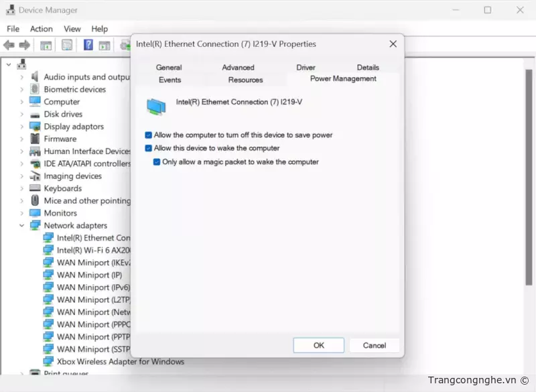Toggle Allow this device to wake the computer
The image size is (536, 392).
[x=149, y=148]
